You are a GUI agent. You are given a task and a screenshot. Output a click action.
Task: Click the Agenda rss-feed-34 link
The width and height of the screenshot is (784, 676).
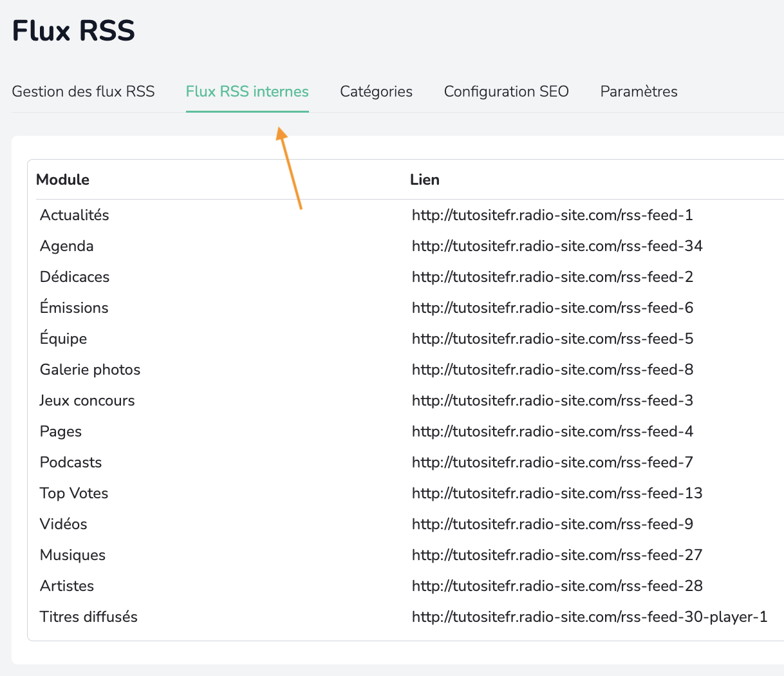557,246
